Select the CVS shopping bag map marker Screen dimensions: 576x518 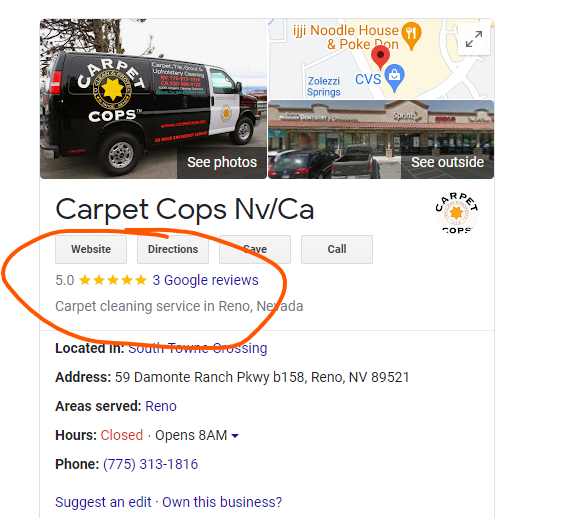tap(395, 78)
